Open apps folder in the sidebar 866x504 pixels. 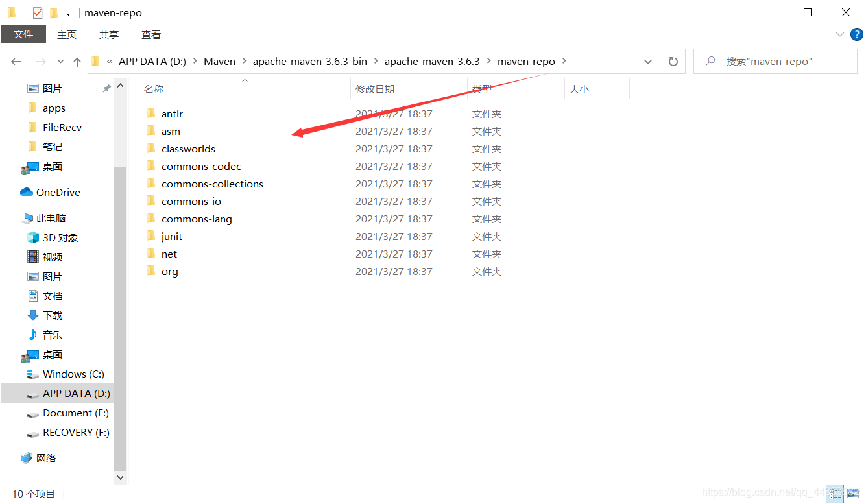[x=54, y=108]
